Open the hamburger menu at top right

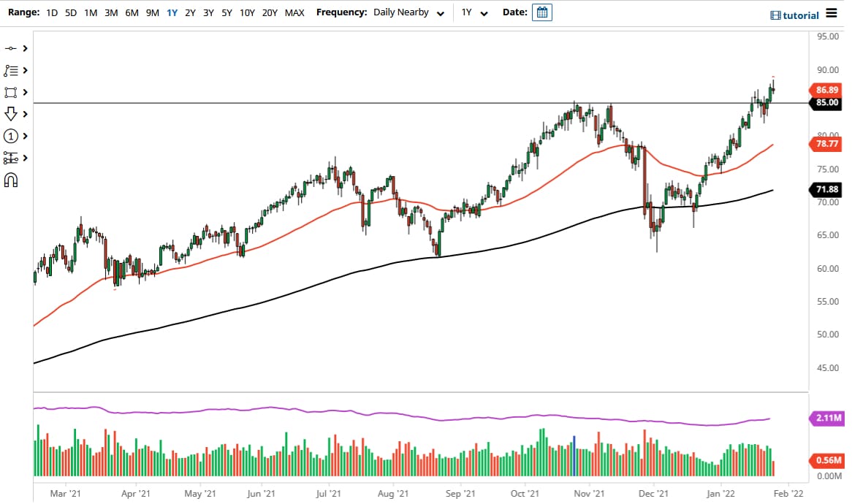coord(832,13)
